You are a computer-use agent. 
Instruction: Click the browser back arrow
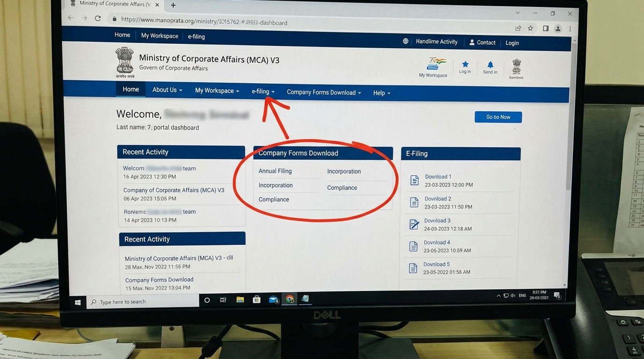[71, 18]
